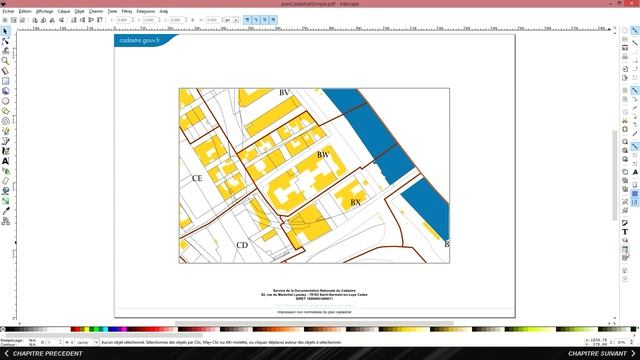Go to Chapitre suivant
This screenshot has height=360, width=640.
coord(602,353)
